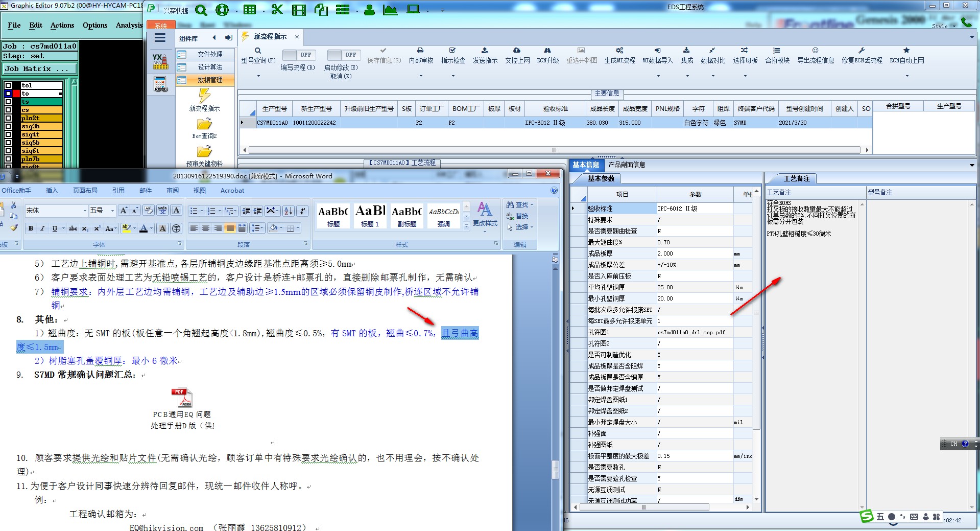
Task: Click the green person icon in EDS toolbar
Action: (369, 10)
